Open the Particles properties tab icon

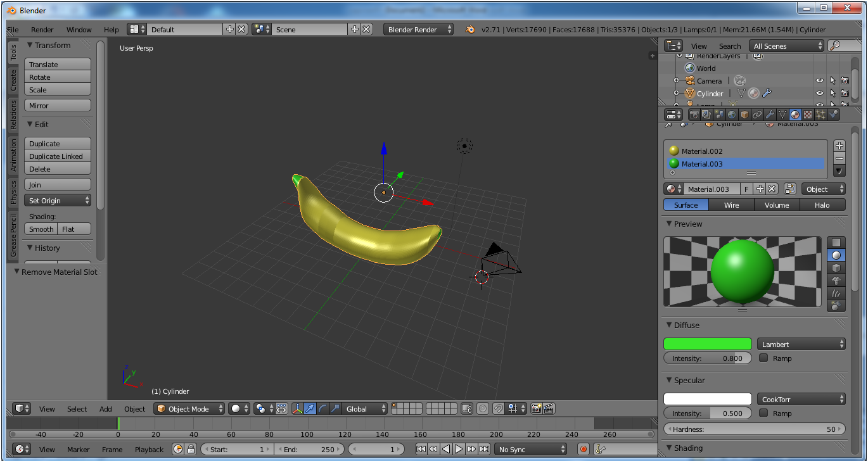(x=820, y=115)
